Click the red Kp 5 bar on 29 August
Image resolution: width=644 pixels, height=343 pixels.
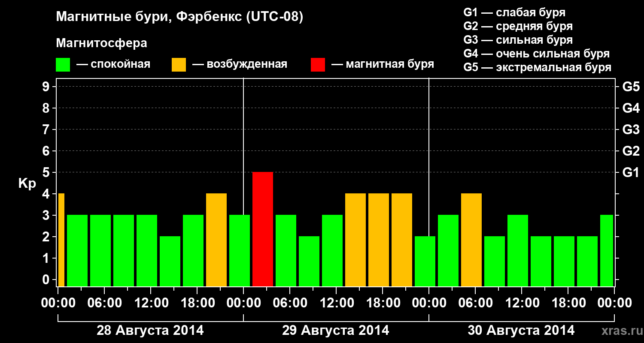(x=263, y=229)
